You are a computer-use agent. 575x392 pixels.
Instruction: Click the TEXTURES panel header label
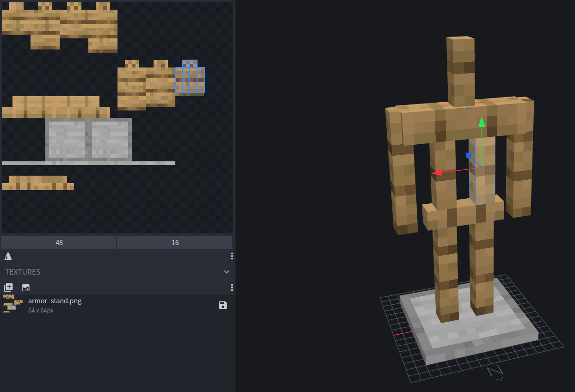click(23, 272)
